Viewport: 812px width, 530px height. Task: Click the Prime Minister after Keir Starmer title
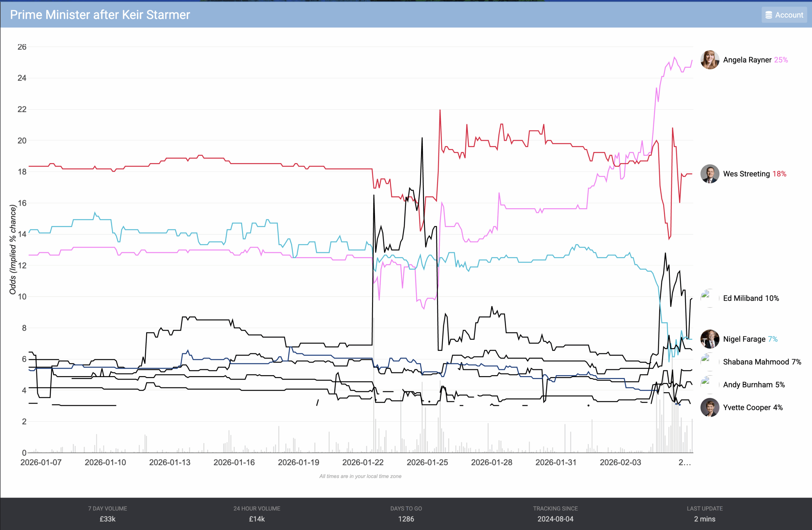(100, 15)
